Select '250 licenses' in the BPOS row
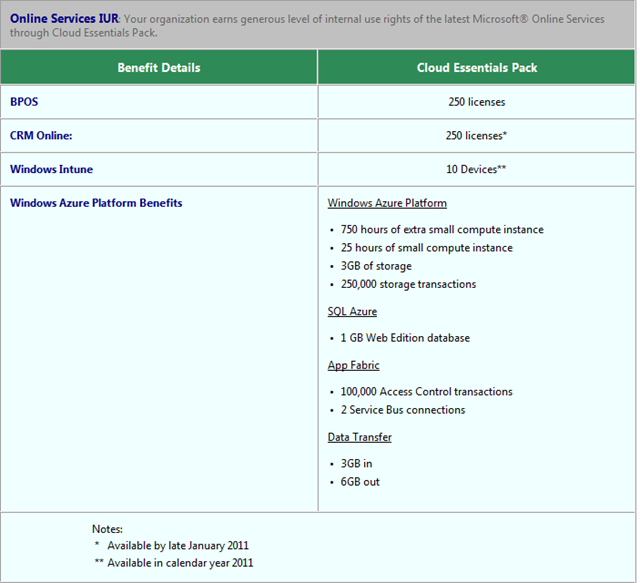 point(477,102)
